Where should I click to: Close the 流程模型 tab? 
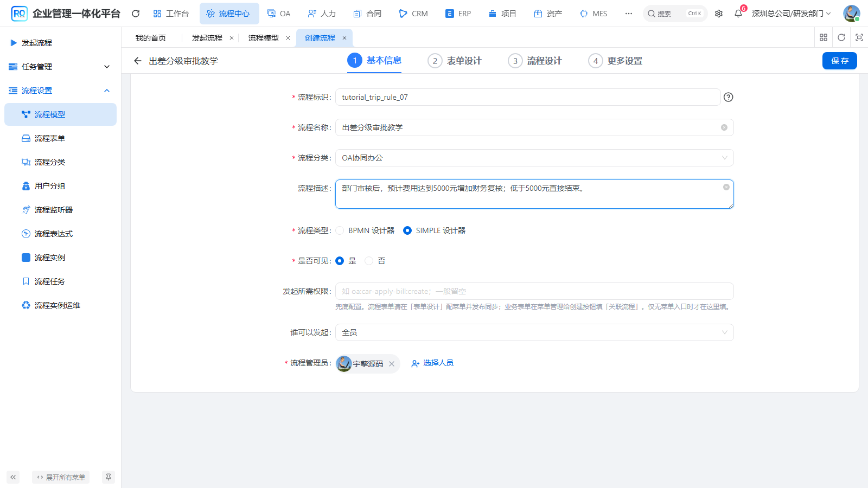288,38
